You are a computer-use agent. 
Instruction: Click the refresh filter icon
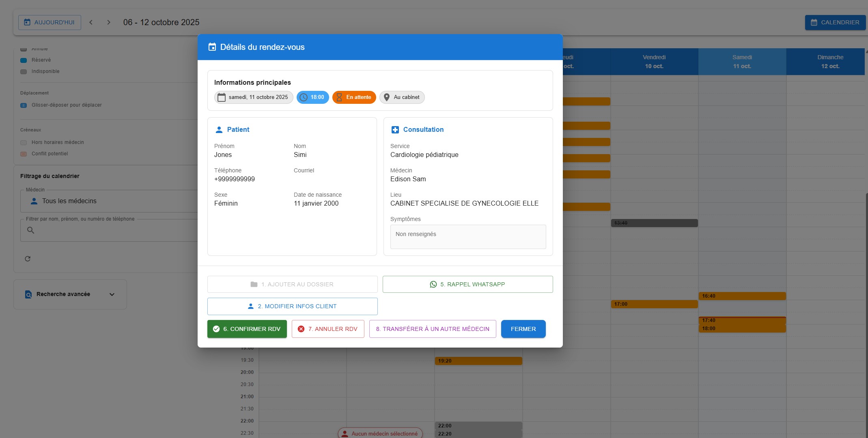coord(28,259)
